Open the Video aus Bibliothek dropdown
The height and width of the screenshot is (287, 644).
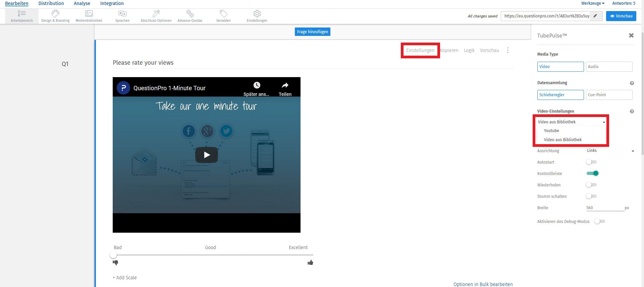(571, 122)
